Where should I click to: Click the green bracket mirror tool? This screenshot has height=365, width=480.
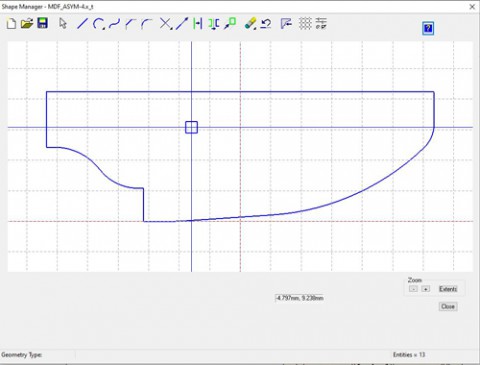click(x=214, y=24)
